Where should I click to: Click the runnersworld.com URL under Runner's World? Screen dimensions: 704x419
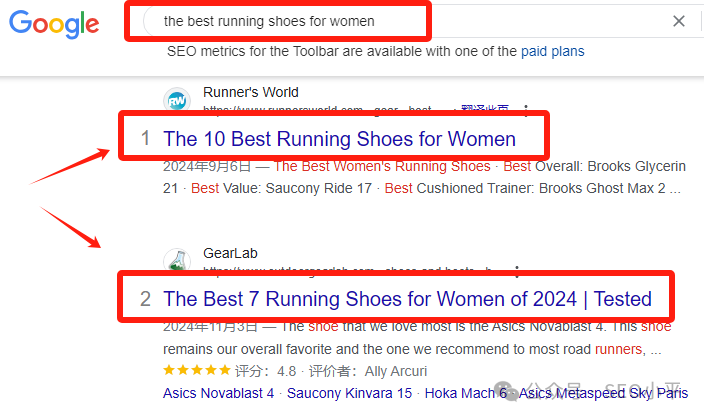tap(317, 109)
